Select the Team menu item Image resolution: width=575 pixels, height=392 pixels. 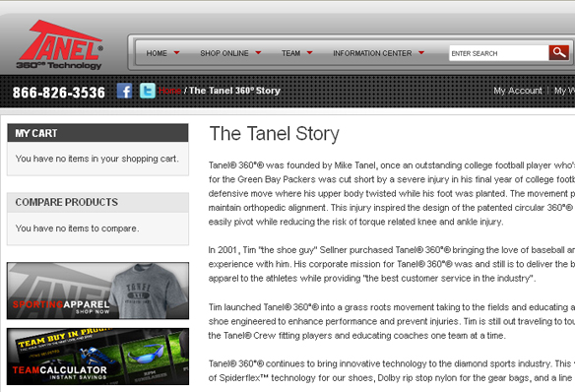[x=290, y=53]
